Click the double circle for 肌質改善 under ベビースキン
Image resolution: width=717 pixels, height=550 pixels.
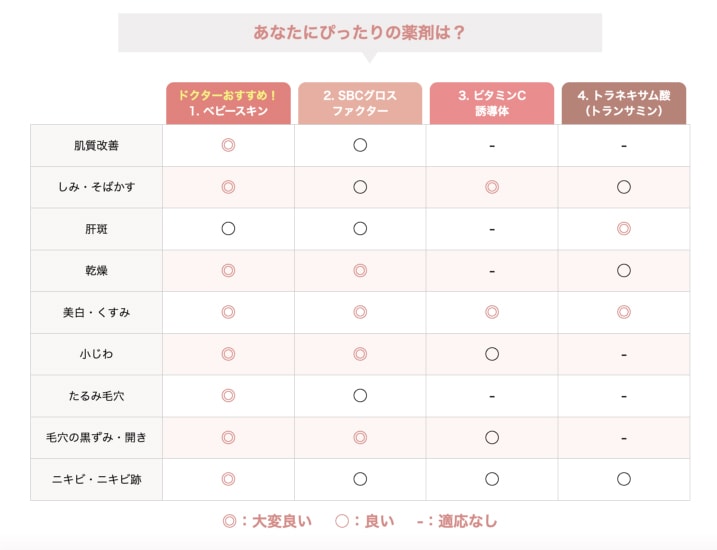(228, 145)
